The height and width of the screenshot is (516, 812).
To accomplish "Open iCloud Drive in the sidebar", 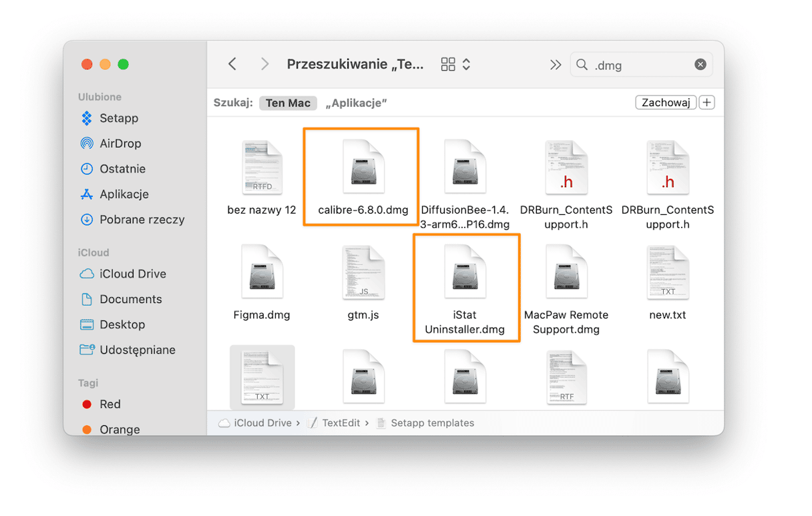I will 123,274.
